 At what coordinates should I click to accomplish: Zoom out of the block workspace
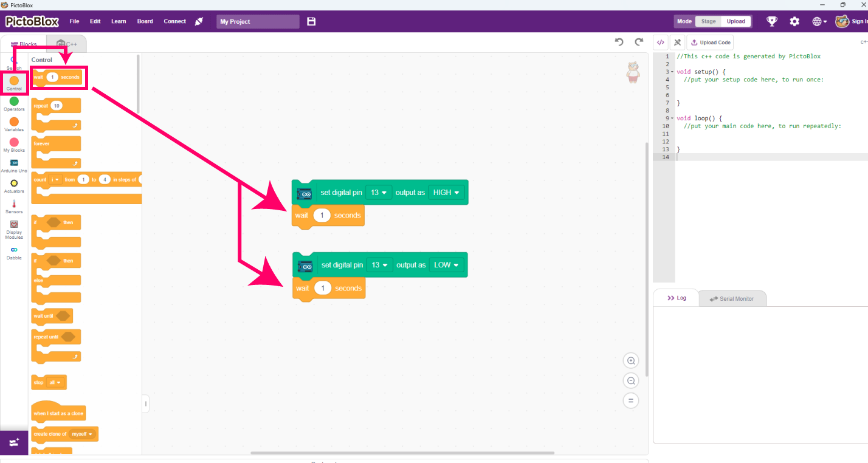pos(631,381)
